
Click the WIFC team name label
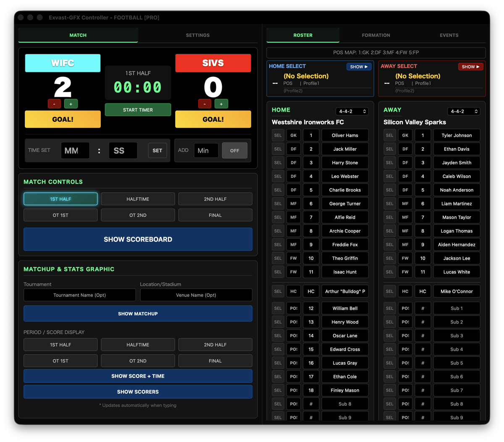pos(63,63)
